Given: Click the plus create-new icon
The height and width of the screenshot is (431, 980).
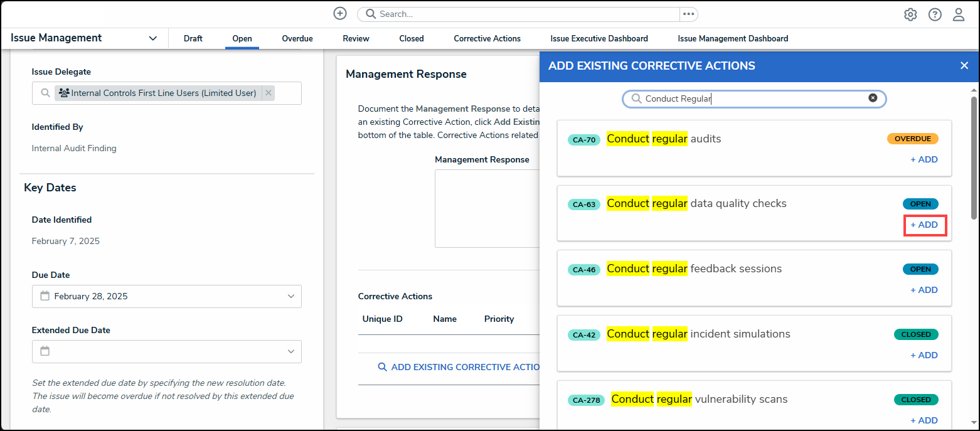Looking at the screenshot, I should point(339,14).
